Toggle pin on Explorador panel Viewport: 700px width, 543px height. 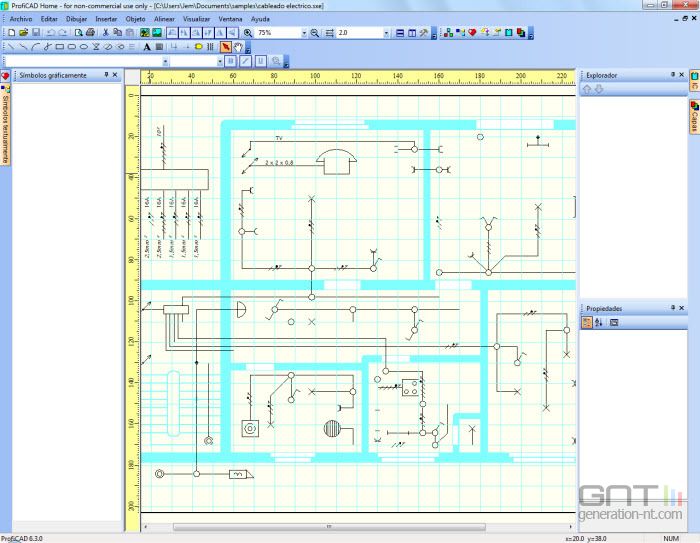click(x=672, y=75)
